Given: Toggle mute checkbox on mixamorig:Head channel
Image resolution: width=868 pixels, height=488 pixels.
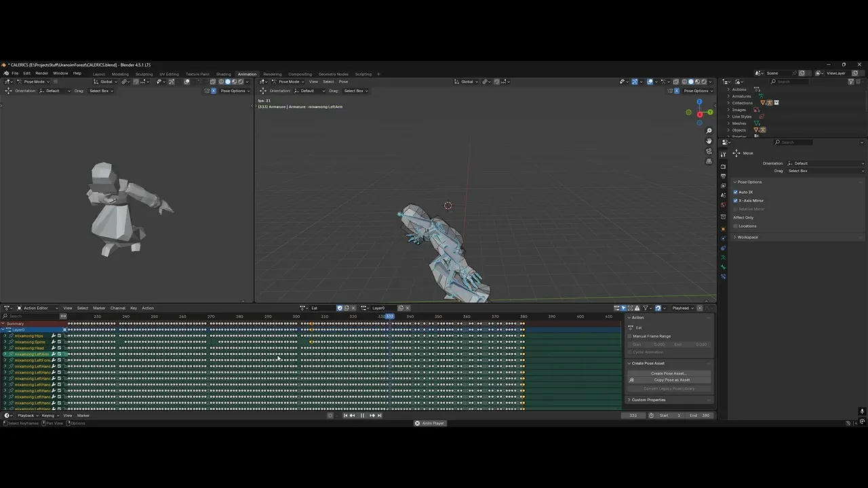Looking at the screenshot, I should click(x=59, y=348).
